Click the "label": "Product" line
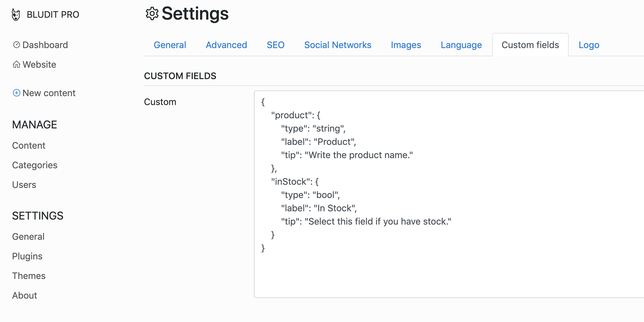The image size is (644, 322). pyautogui.click(x=319, y=142)
